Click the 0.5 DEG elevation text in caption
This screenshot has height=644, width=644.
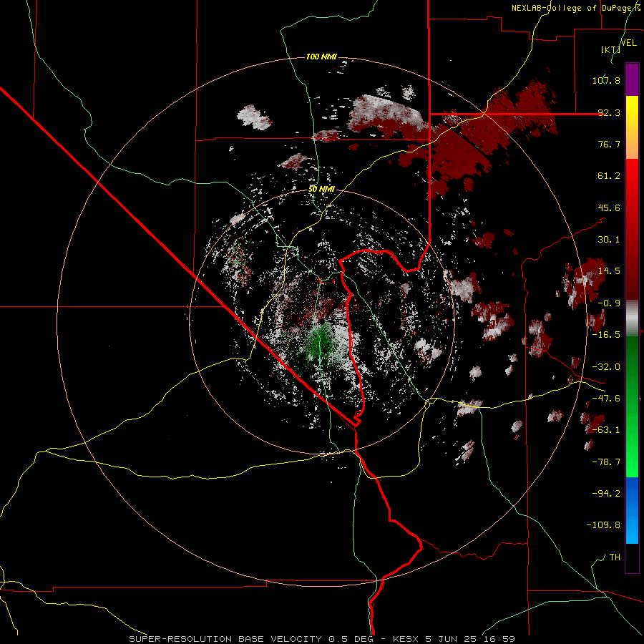tap(351, 639)
